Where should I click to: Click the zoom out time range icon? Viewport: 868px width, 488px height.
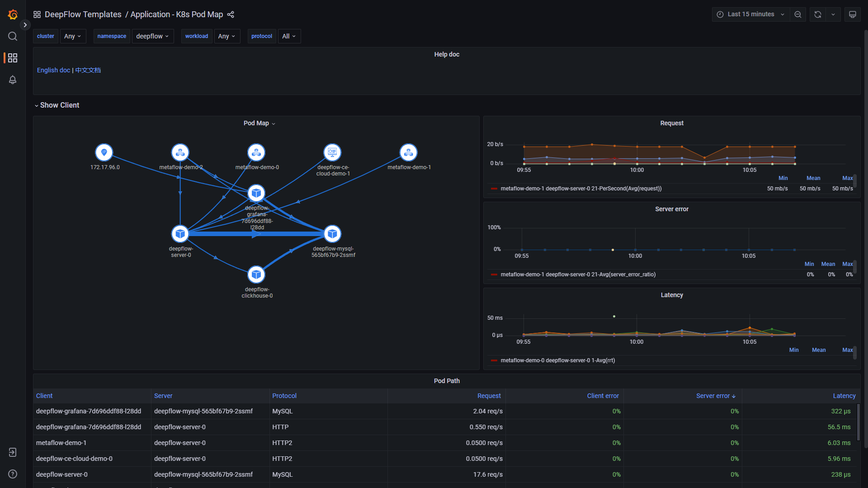pyautogui.click(x=798, y=14)
